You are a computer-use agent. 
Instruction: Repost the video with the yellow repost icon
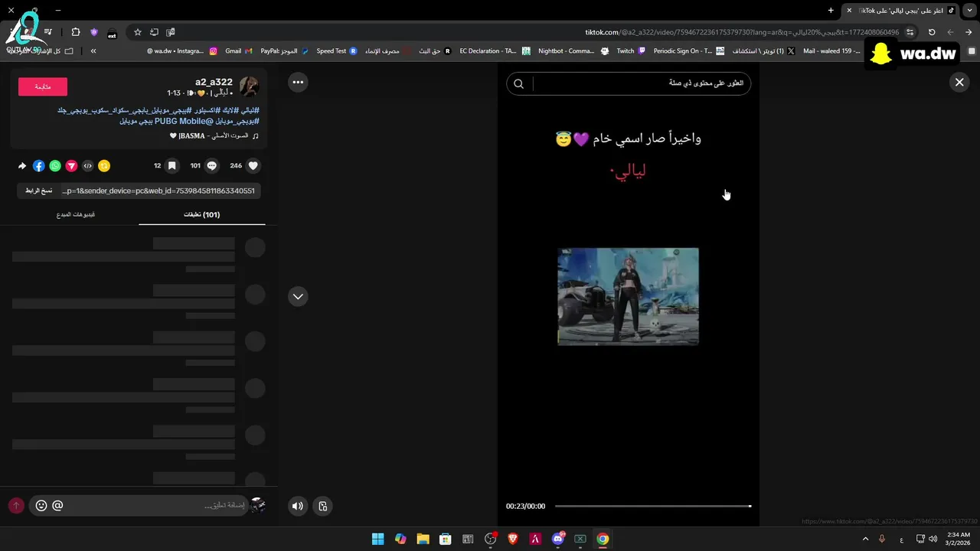tap(104, 166)
